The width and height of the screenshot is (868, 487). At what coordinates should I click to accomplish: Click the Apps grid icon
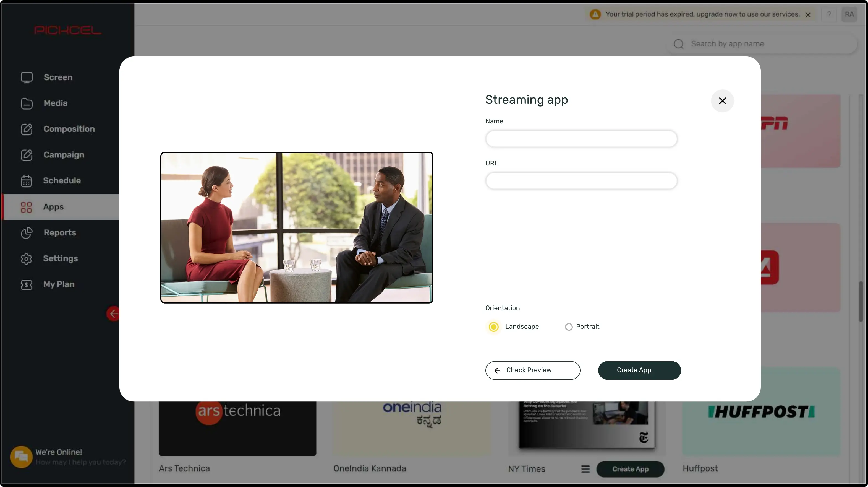click(x=26, y=207)
